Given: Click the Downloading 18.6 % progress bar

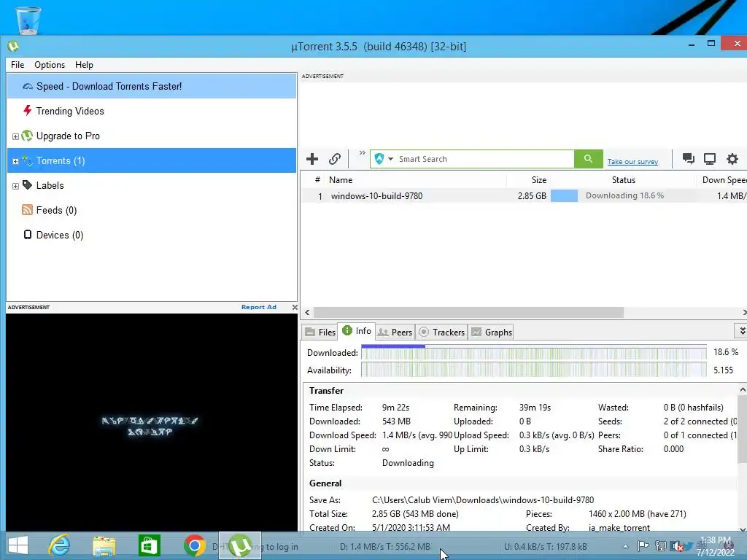Looking at the screenshot, I should click(x=623, y=195).
